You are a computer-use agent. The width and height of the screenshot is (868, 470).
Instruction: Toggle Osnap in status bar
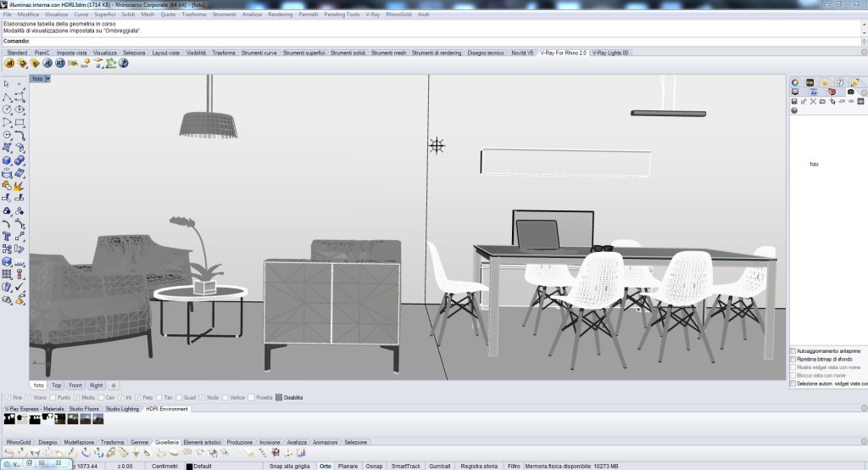[x=374, y=466]
